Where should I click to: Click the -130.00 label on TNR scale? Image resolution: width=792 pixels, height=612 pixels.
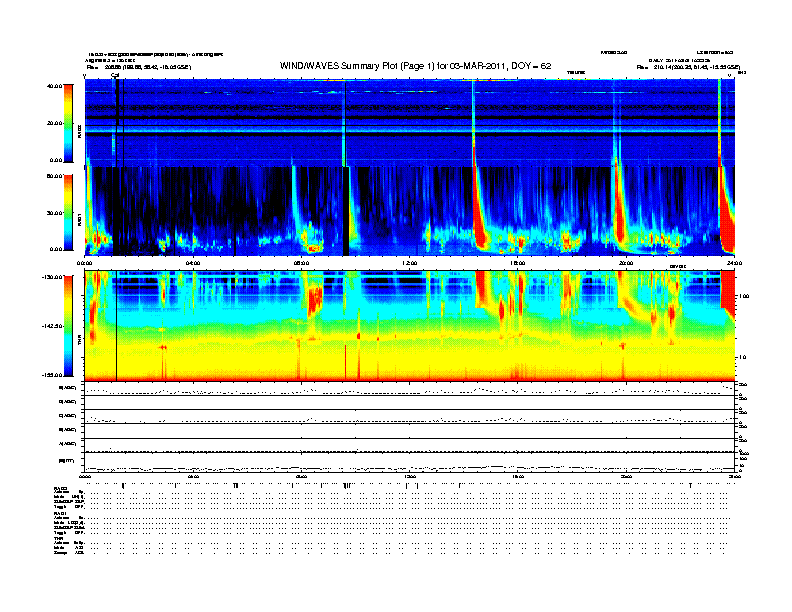coord(53,277)
